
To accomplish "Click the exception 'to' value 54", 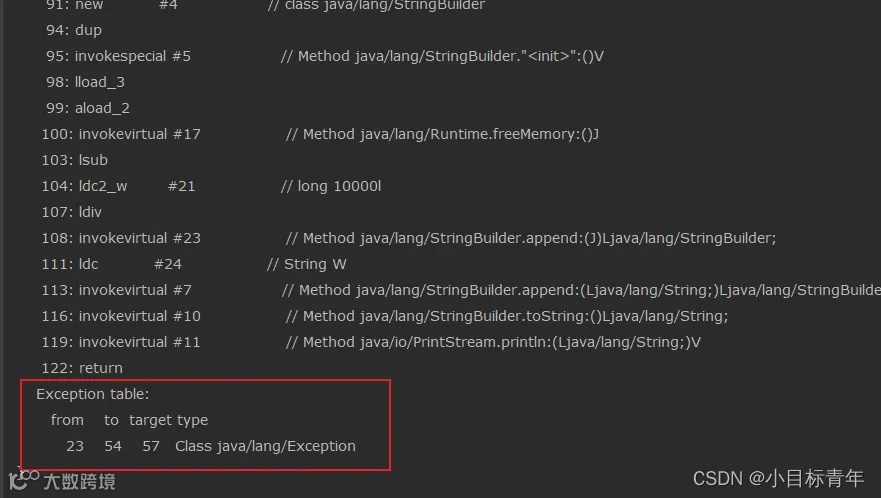I will coord(113,446).
